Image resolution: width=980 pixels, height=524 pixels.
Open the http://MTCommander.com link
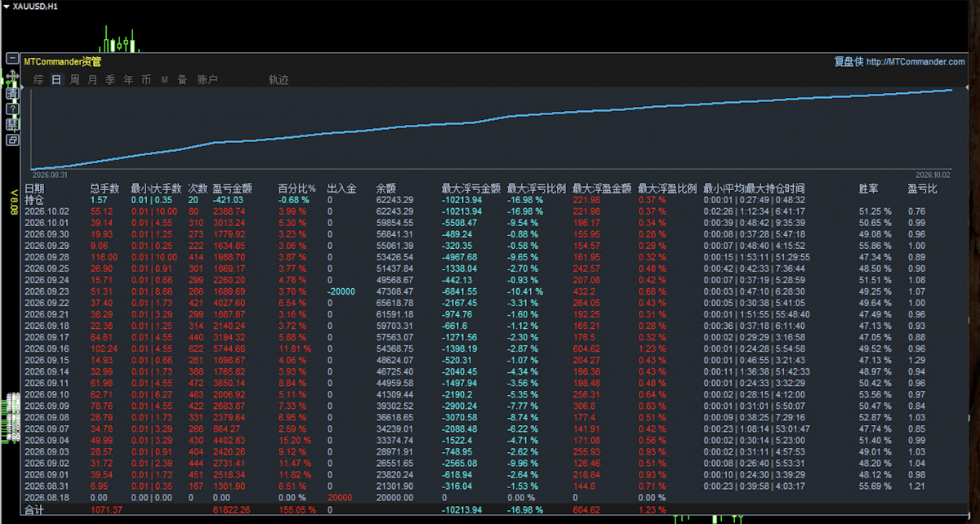pos(915,62)
